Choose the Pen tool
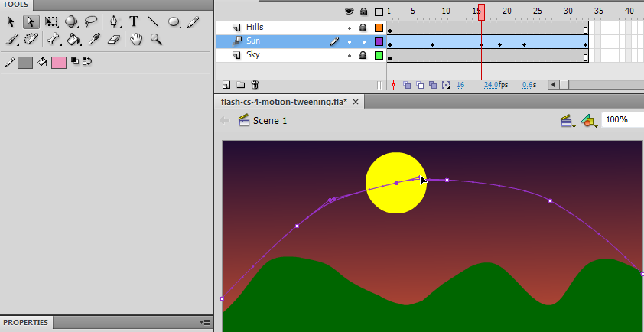This screenshot has height=332, width=644. [x=115, y=21]
